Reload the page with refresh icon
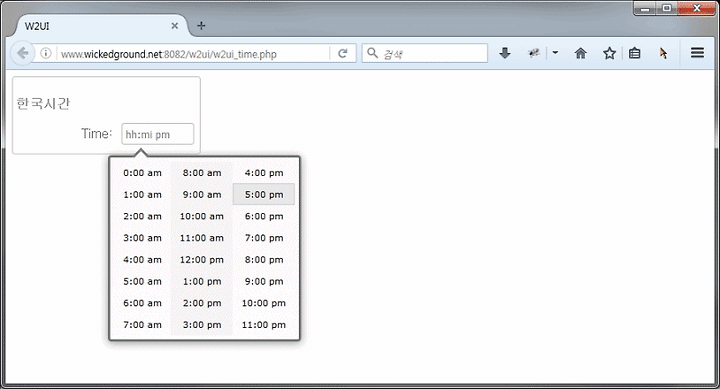Image resolution: width=720 pixels, height=389 pixels. pos(343,54)
